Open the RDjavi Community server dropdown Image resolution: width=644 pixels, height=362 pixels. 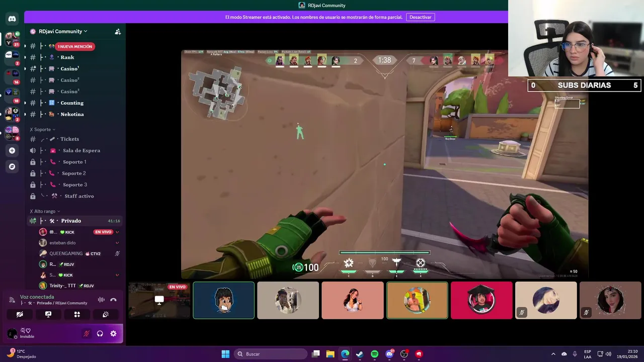click(63, 31)
